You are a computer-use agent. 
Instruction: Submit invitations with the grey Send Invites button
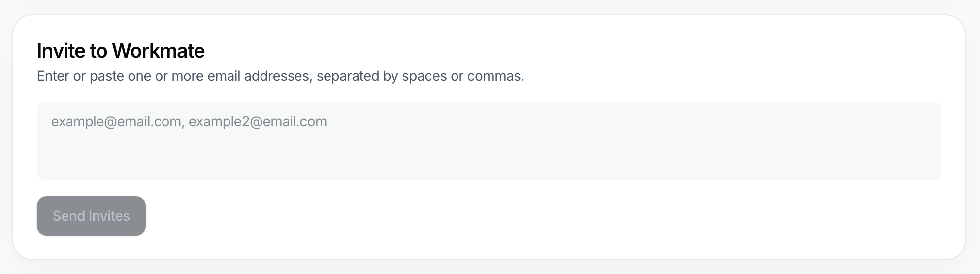point(91,216)
